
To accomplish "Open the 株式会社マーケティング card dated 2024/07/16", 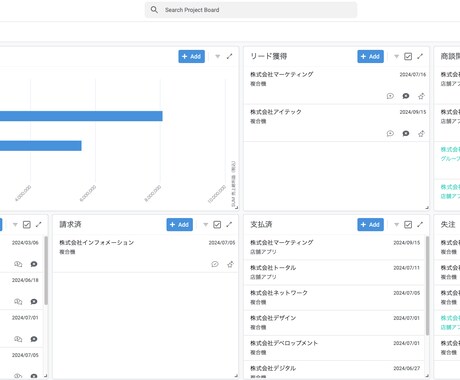I will pyautogui.click(x=337, y=85).
